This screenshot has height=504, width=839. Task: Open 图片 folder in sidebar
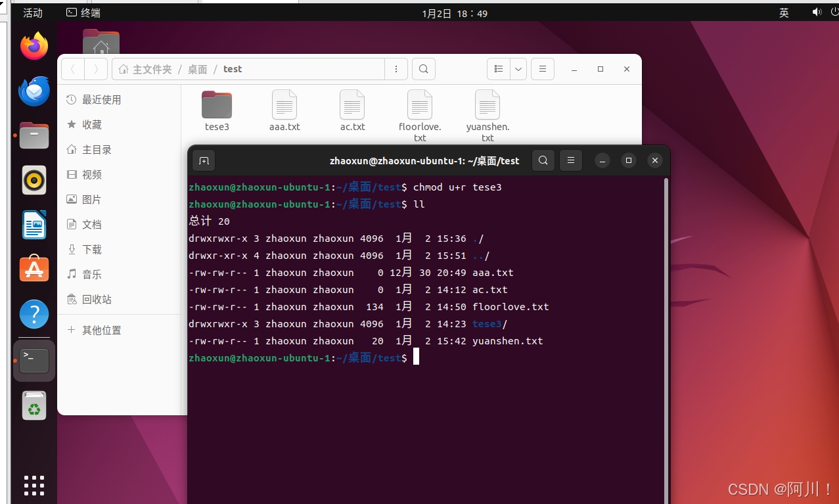click(119, 199)
